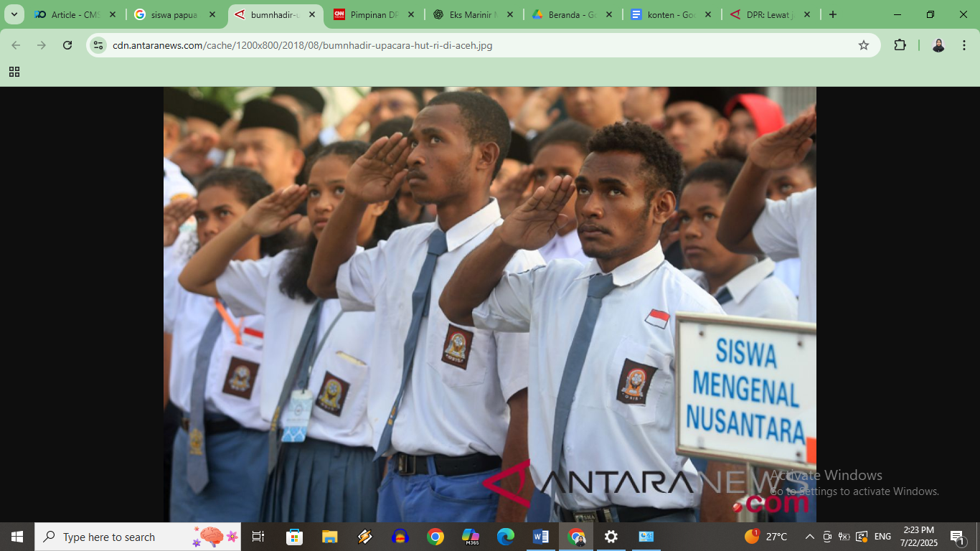Close the Article - CMS tab
980x551 pixels.
[113, 14]
